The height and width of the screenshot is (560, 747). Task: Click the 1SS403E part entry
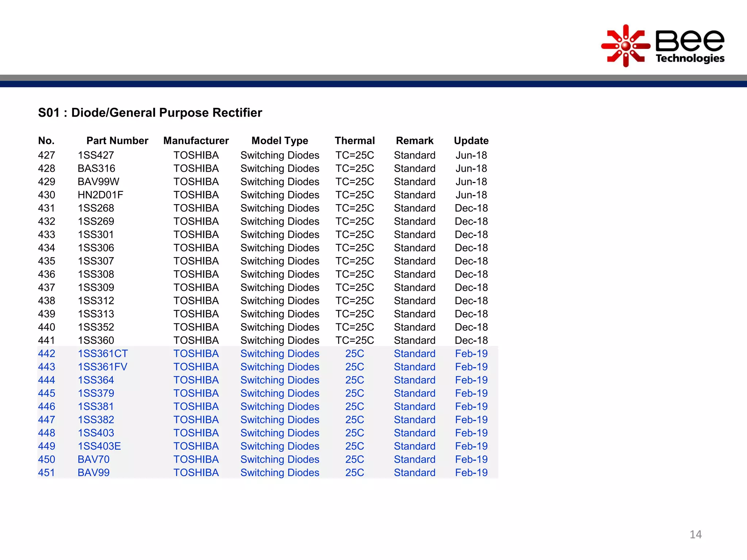(99, 446)
